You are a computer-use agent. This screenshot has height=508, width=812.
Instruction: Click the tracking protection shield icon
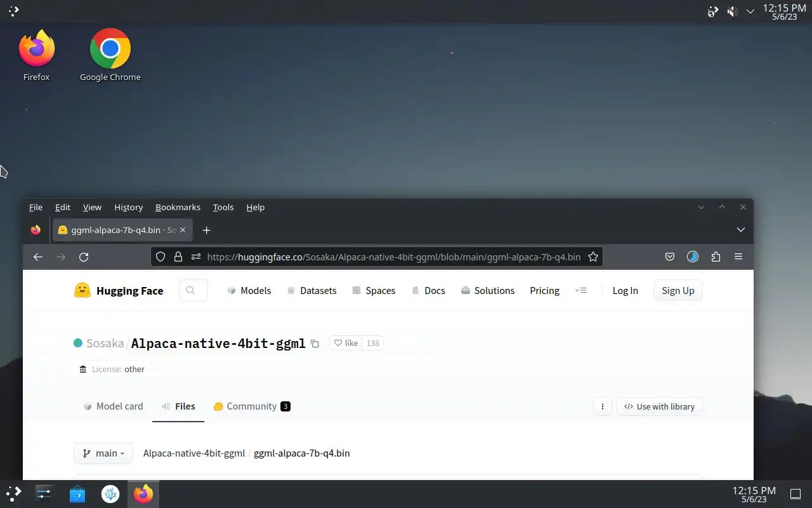[x=160, y=257]
